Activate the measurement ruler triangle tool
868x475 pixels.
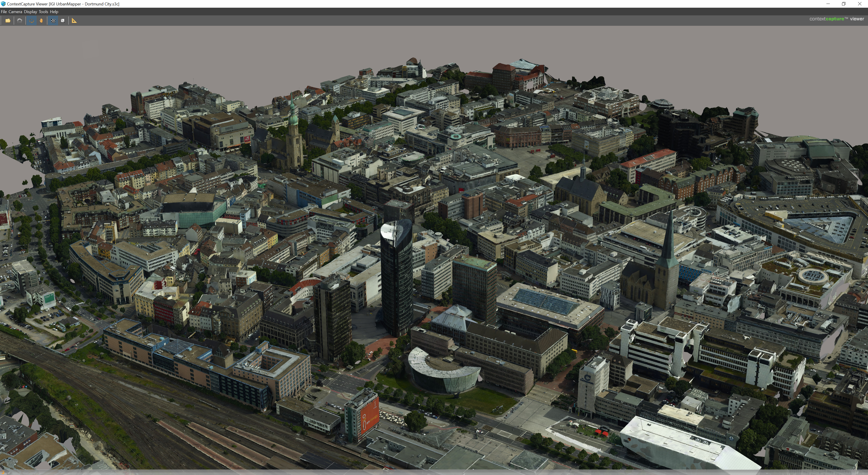coord(74,21)
